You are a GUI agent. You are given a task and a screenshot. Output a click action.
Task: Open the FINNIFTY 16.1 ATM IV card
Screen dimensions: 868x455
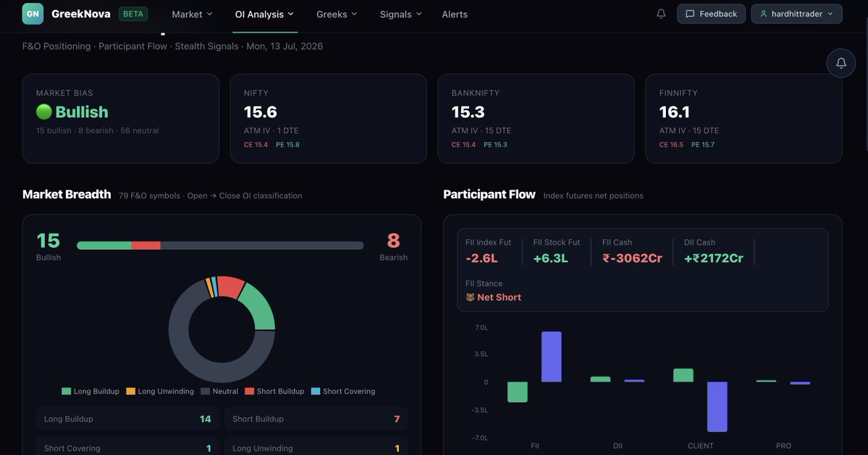coord(743,119)
